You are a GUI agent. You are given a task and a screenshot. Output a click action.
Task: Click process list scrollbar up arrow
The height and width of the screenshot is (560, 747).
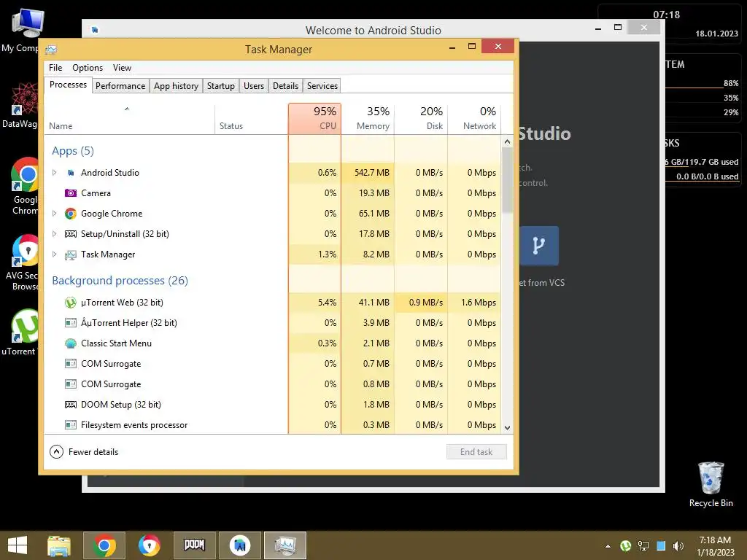(x=507, y=141)
